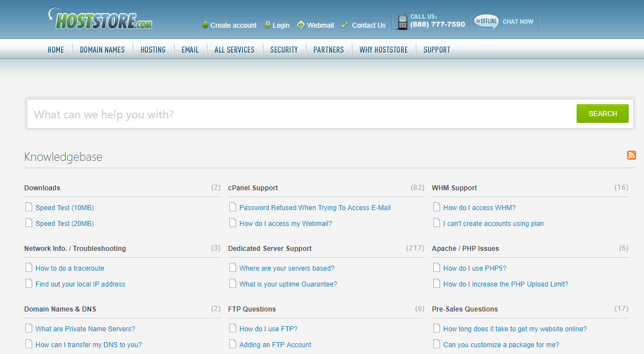This screenshot has height=354, width=644.
Task: Click the Login padlock icon
Action: 267,25
